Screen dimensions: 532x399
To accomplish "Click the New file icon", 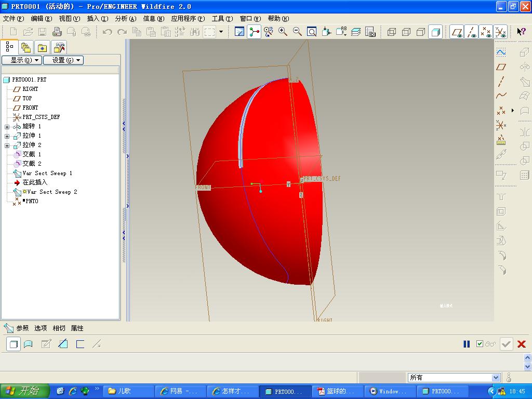I will [x=14, y=32].
